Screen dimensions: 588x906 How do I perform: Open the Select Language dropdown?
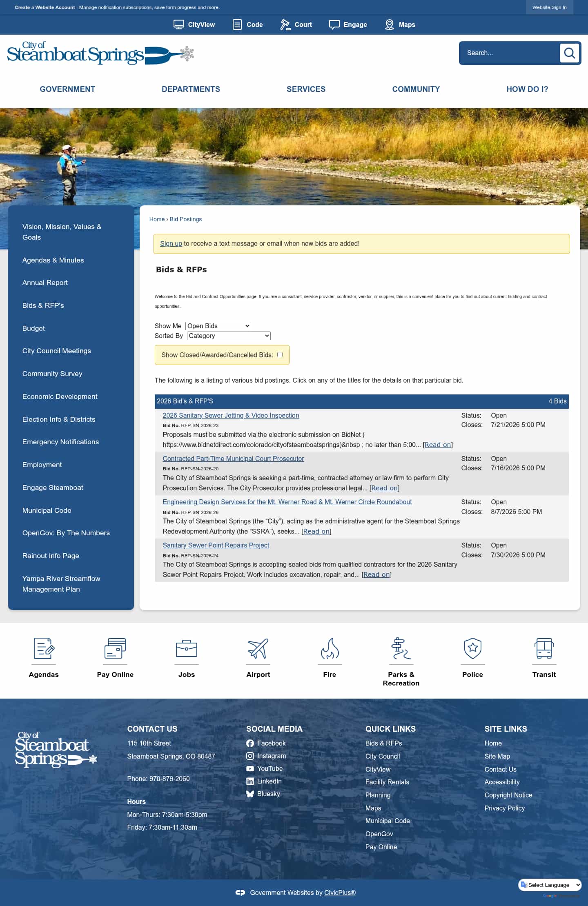[x=550, y=885]
